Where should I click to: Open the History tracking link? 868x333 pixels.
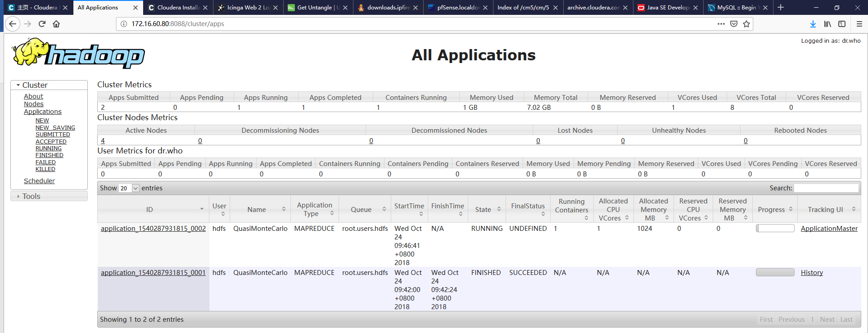(x=812, y=273)
